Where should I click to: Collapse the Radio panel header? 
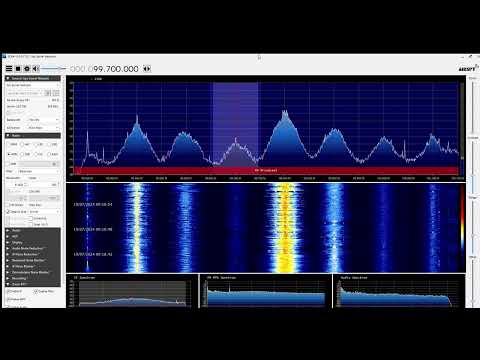click(x=33, y=136)
